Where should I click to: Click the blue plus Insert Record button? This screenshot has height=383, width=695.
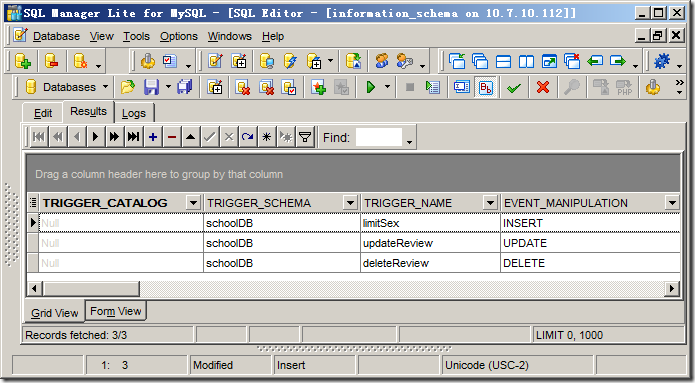tap(153, 137)
